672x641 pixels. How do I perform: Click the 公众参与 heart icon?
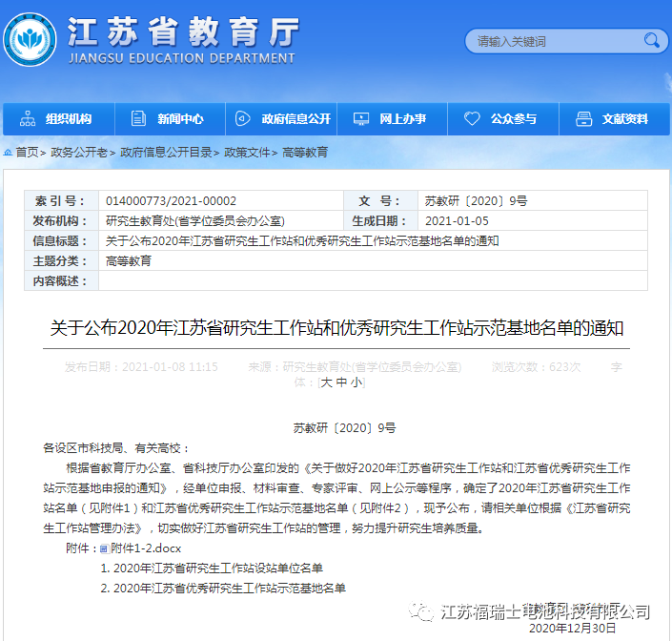(472, 119)
